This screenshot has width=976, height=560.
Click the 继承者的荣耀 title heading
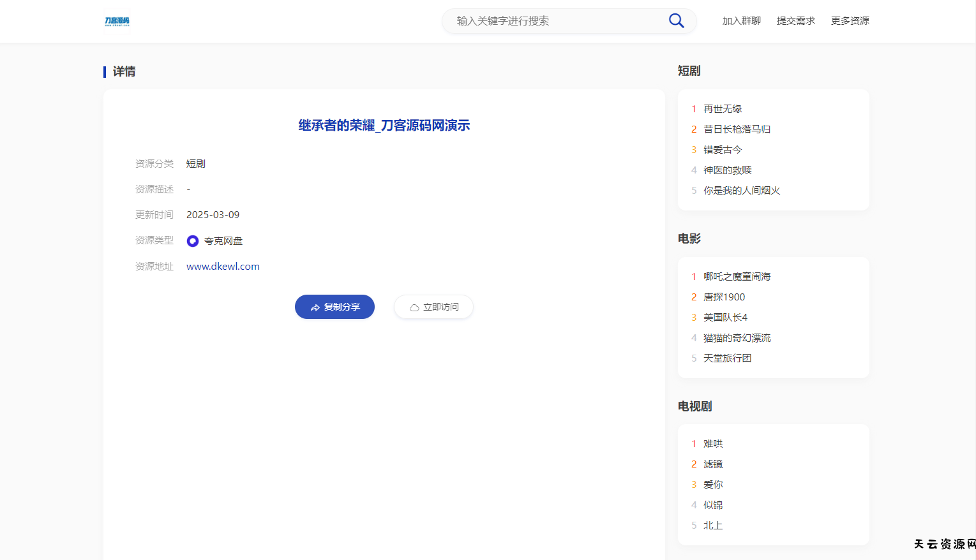point(384,126)
